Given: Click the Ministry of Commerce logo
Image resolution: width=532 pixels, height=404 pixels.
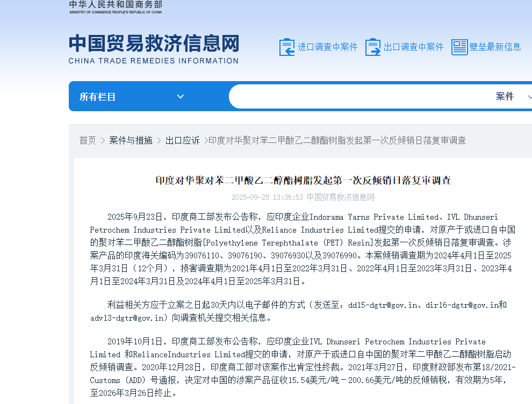Looking at the screenshot, I should (x=116, y=7).
